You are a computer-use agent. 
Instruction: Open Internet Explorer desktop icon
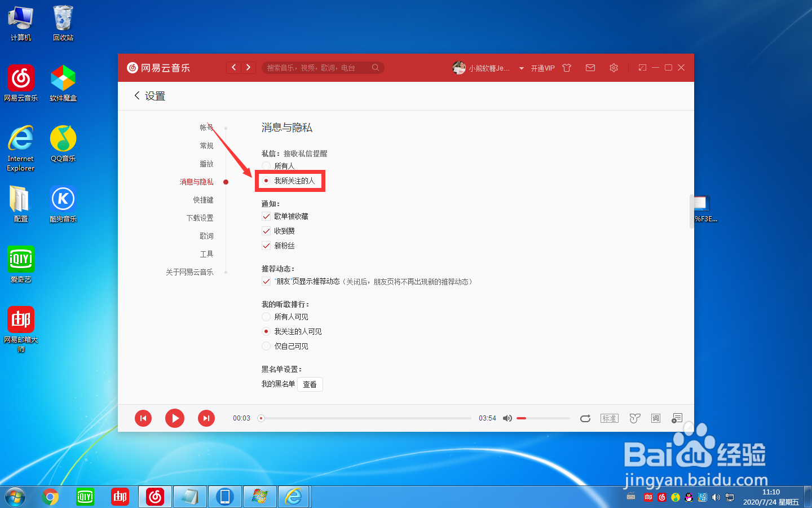21,148
